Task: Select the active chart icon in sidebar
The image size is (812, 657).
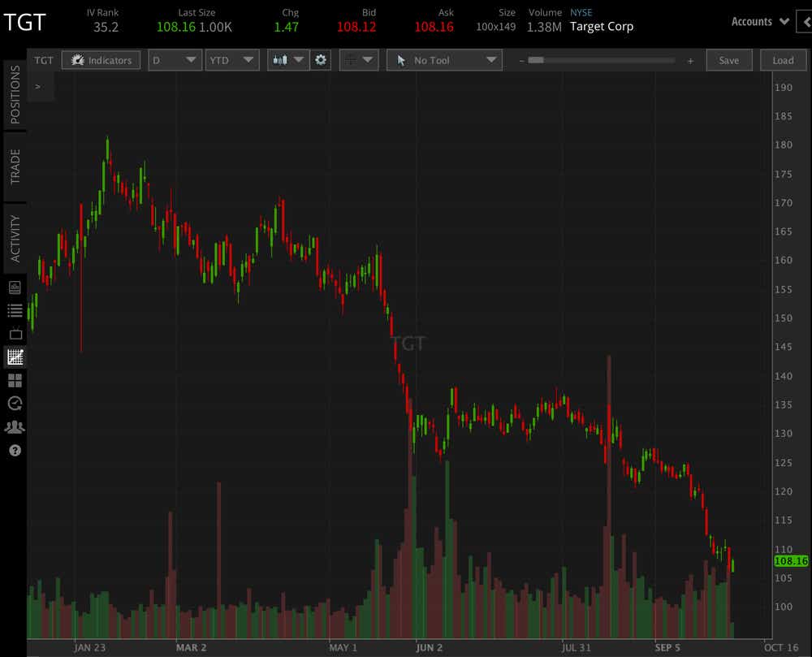Action: [x=15, y=357]
